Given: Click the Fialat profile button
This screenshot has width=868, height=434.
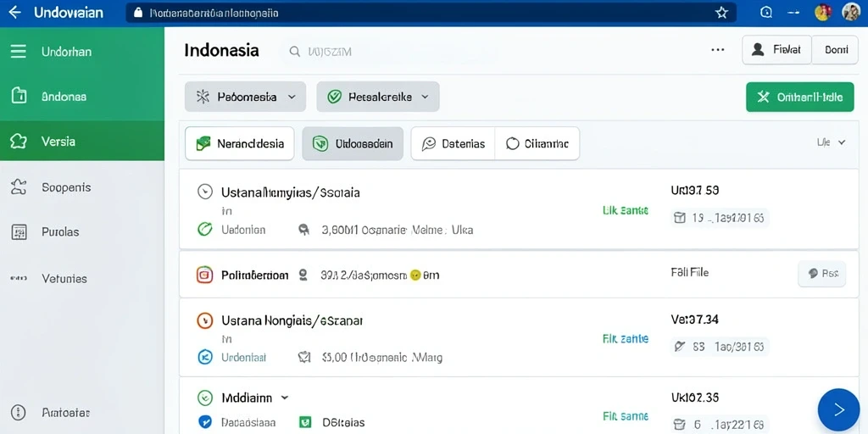Looking at the screenshot, I should [x=776, y=50].
